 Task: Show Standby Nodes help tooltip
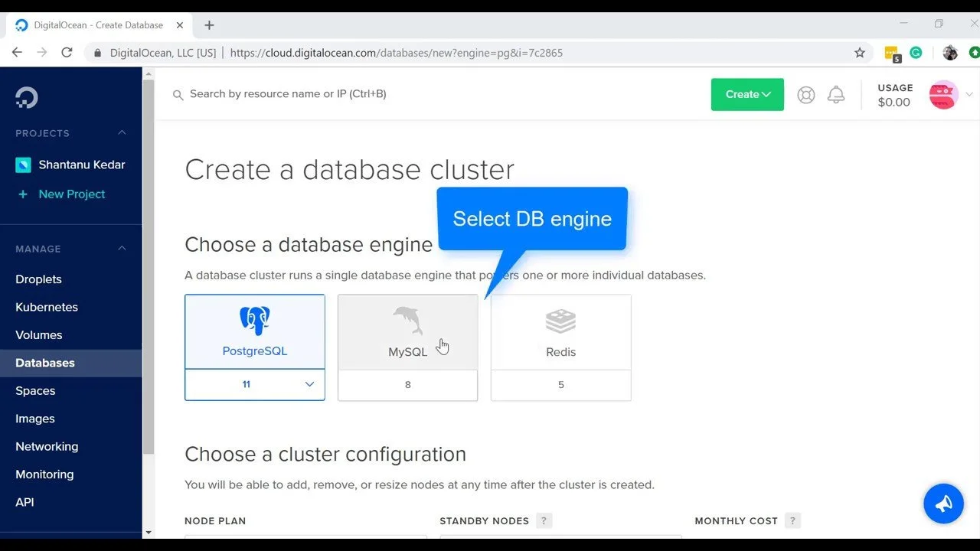tap(544, 520)
